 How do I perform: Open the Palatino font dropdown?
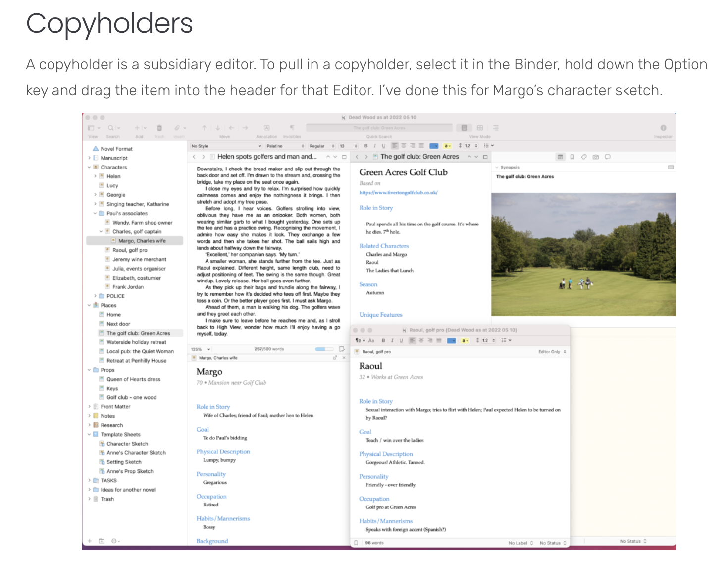tap(285, 146)
